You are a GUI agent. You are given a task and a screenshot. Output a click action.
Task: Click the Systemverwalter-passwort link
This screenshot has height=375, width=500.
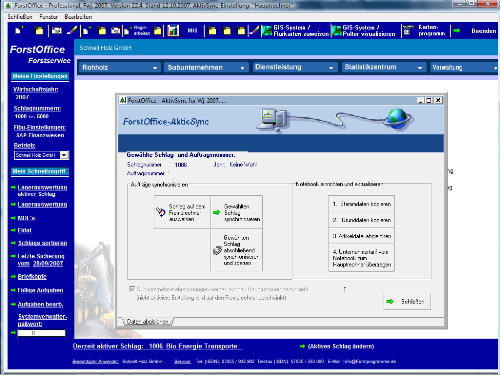pos(42,320)
